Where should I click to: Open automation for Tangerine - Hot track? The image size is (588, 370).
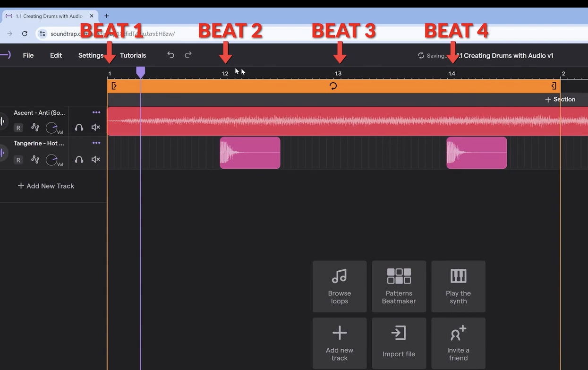[x=35, y=159]
